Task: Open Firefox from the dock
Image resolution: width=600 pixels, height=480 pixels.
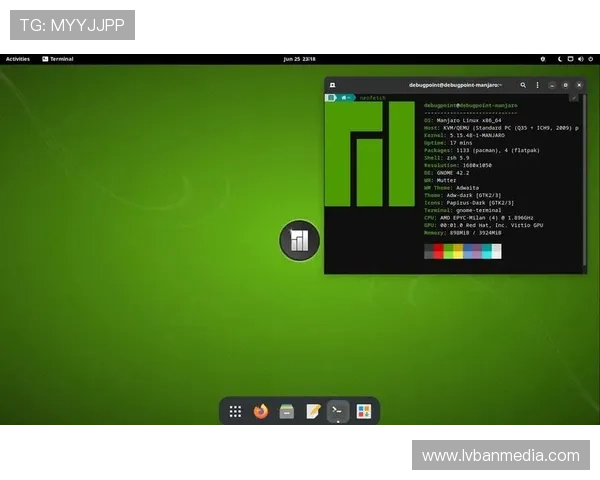Action: (261, 411)
